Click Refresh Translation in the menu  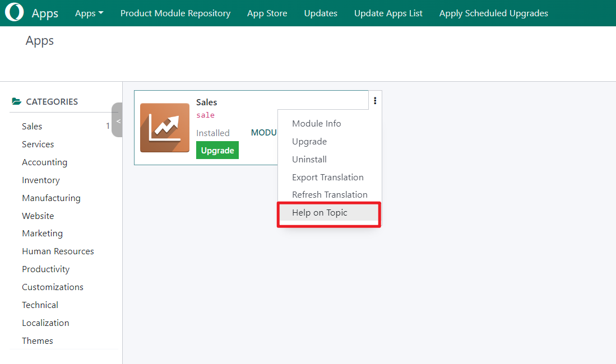click(x=329, y=194)
